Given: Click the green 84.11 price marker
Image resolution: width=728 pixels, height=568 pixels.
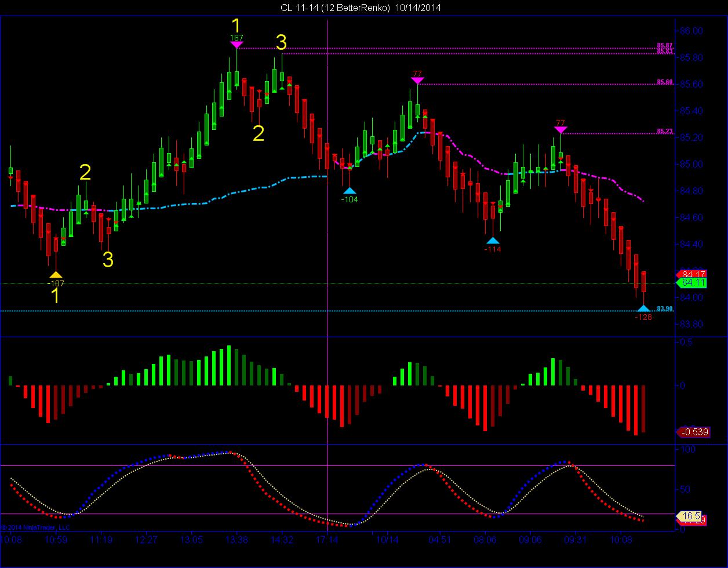Looking at the screenshot, I should point(691,283).
